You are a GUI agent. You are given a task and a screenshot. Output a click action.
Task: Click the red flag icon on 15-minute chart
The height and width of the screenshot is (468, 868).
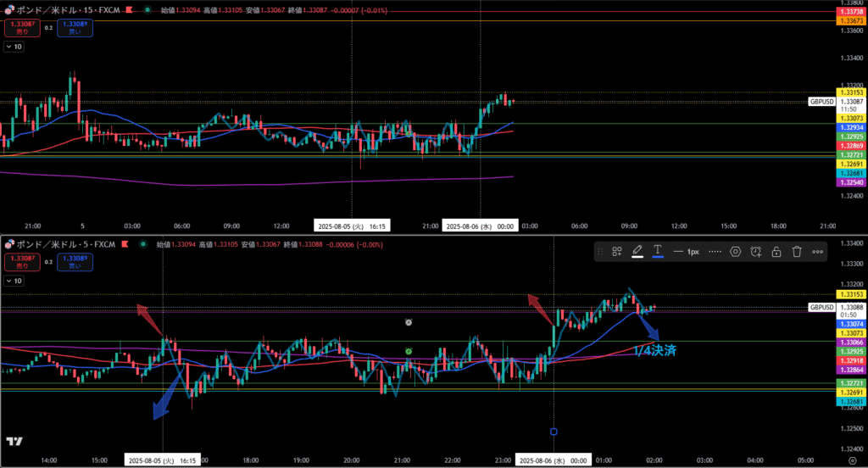tap(129, 10)
